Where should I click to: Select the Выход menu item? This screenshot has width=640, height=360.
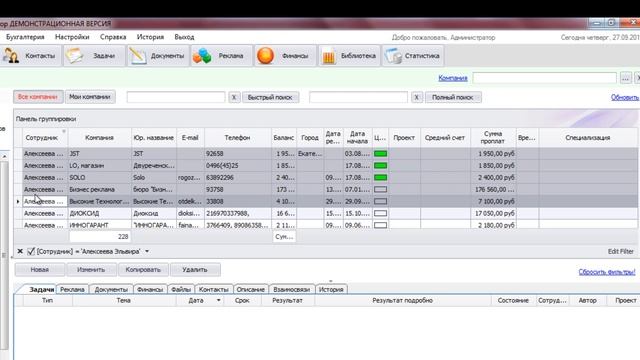tap(184, 37)
